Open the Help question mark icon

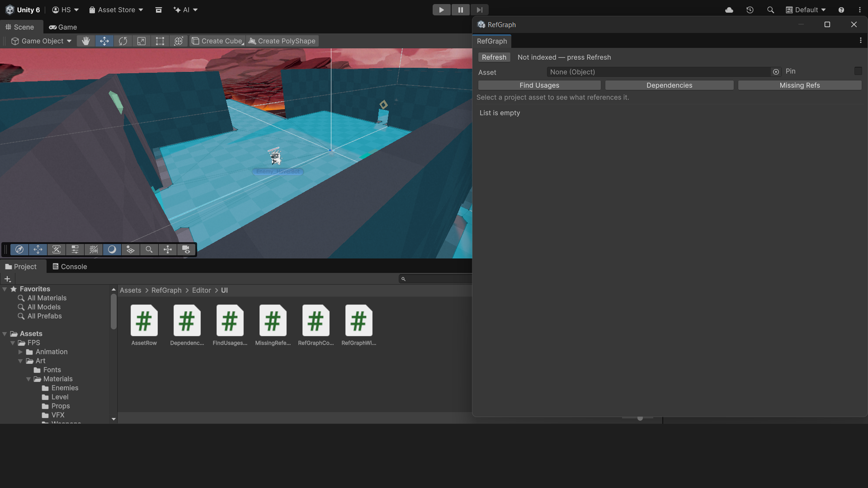click(x=841, y=10)
